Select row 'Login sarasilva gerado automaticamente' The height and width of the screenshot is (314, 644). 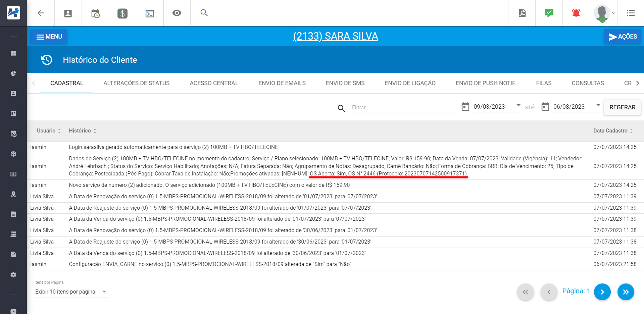tap(335, 147)
